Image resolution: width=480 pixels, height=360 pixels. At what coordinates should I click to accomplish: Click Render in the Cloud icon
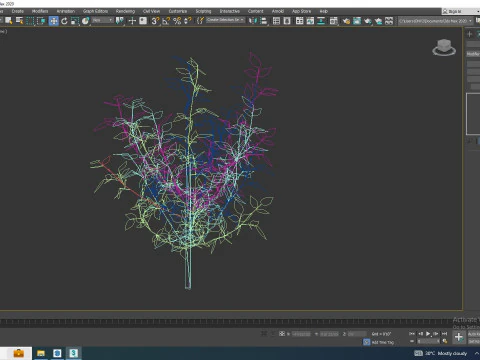pos(378,21)
